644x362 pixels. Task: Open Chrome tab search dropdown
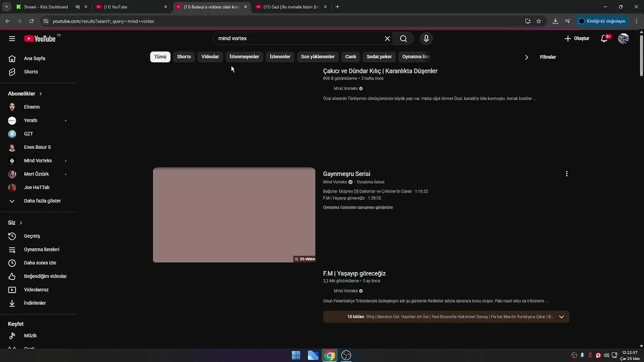point(7,7)
